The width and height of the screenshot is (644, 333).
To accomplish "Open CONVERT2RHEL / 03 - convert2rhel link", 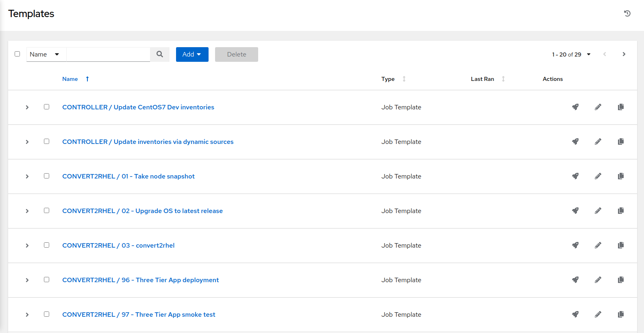I will (118, 246).
